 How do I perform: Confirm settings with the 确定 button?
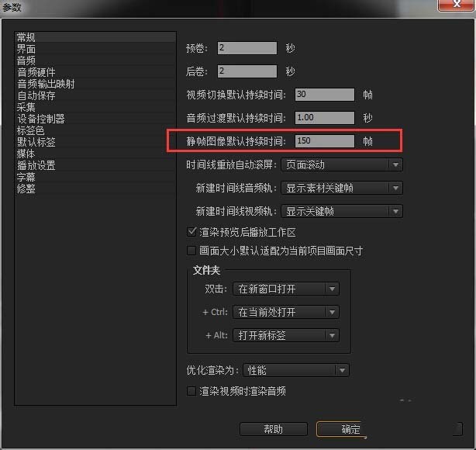pyautogui.click(x=340, y=429)
